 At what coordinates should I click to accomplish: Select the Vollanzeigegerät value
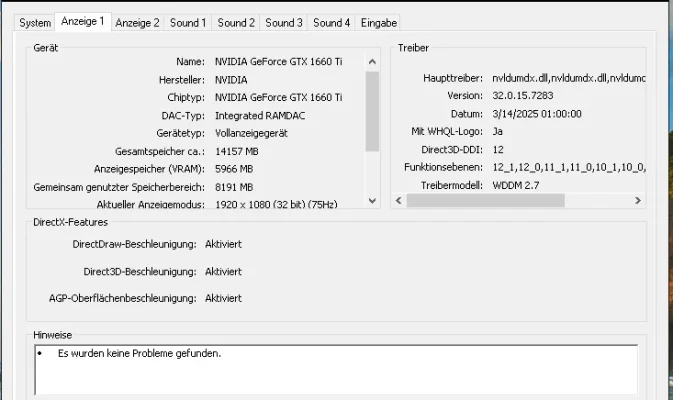coord(251,133)
